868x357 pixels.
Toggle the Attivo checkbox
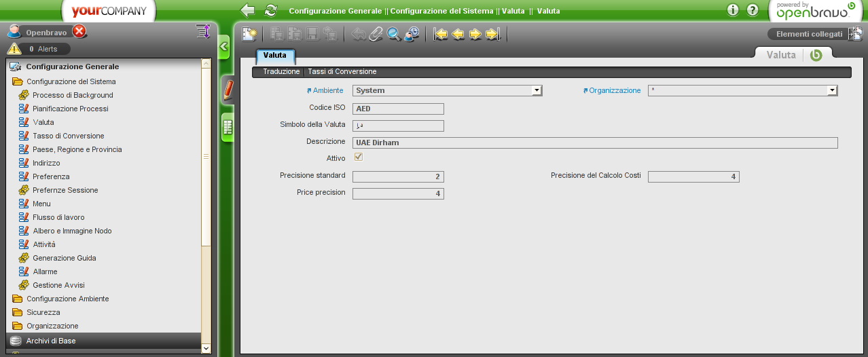point(359,157)
